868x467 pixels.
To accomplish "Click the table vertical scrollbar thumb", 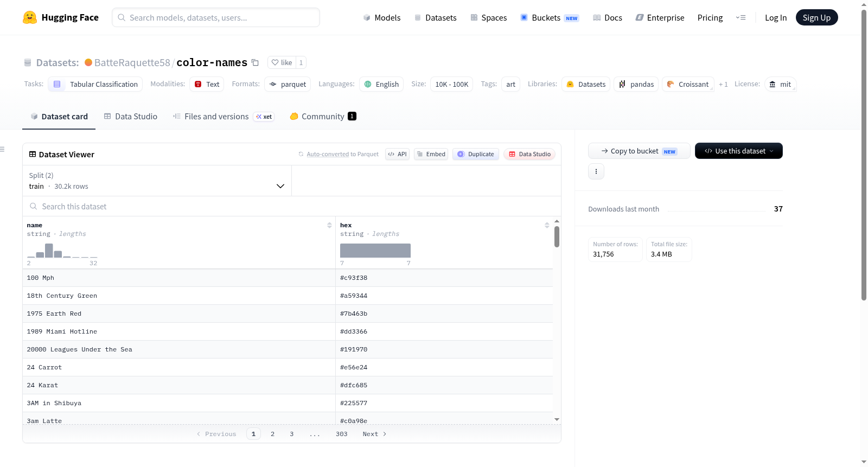I will click(x=557, y=236).
